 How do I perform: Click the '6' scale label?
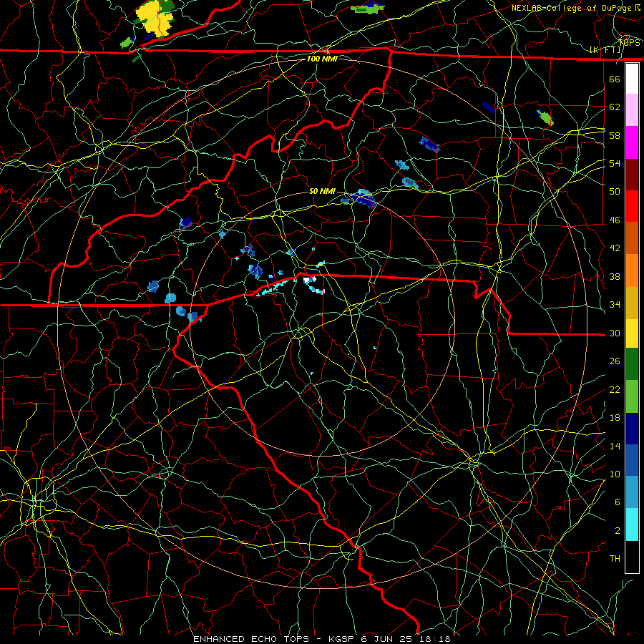pyautogui.click(x=618, y=502)
